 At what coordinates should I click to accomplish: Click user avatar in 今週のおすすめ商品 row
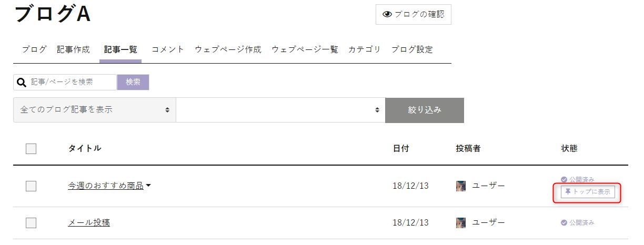tap(461, 186)
